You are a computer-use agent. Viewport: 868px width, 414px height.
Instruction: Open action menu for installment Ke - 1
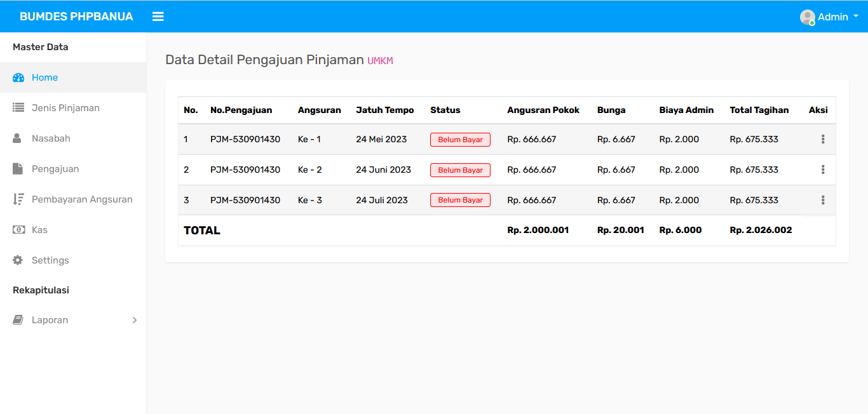point(823,139)
